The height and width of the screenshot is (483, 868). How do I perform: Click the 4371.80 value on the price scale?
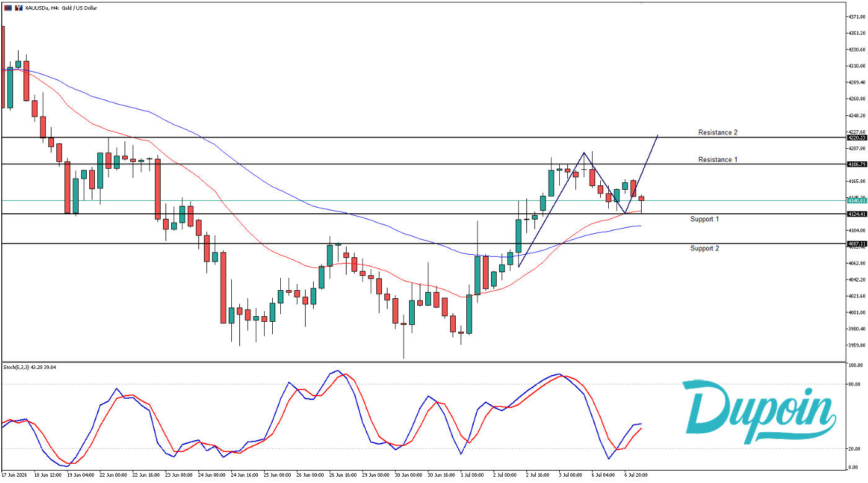point(857,17)
